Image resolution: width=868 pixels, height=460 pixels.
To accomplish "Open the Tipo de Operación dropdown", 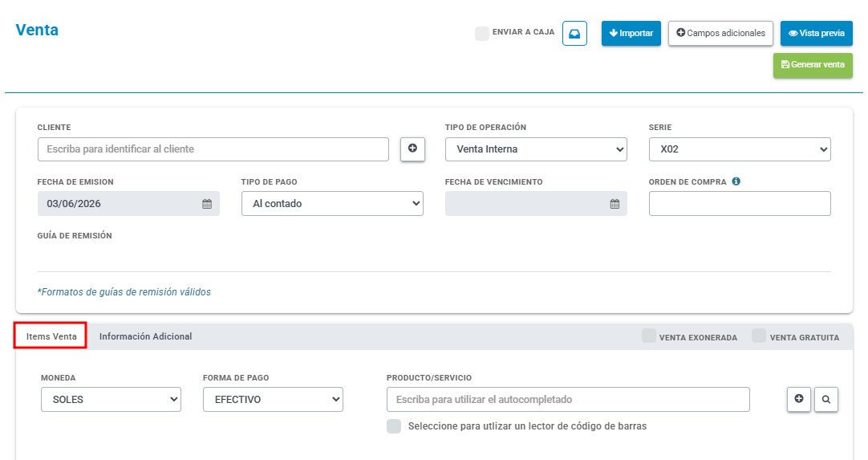I will click(x=536, y=149).
